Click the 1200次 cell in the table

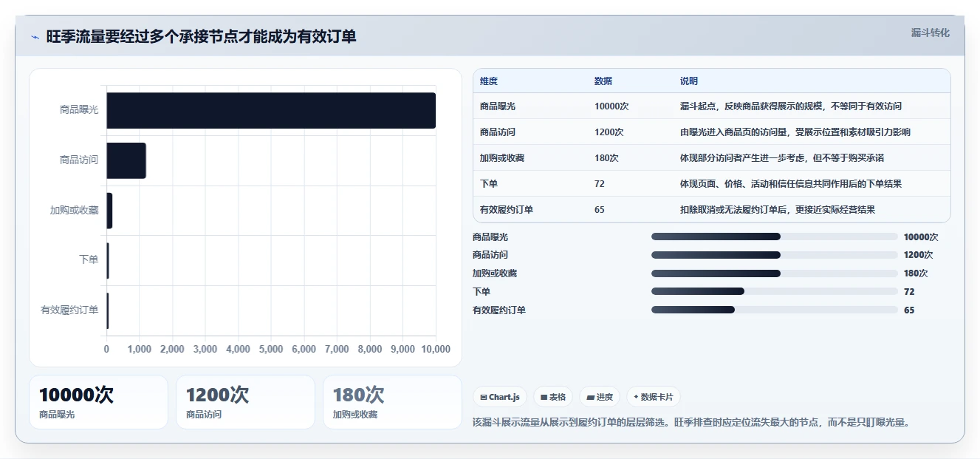coord(609,132)
